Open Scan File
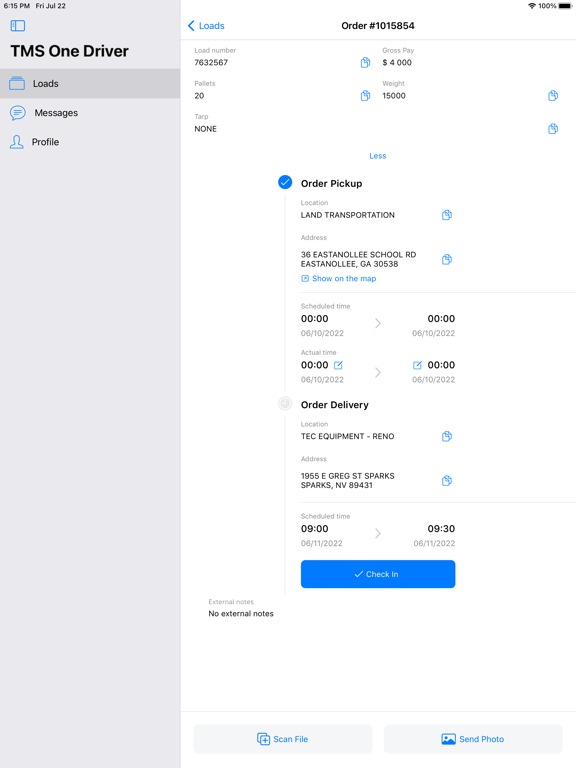 click(x=283, y=739)
